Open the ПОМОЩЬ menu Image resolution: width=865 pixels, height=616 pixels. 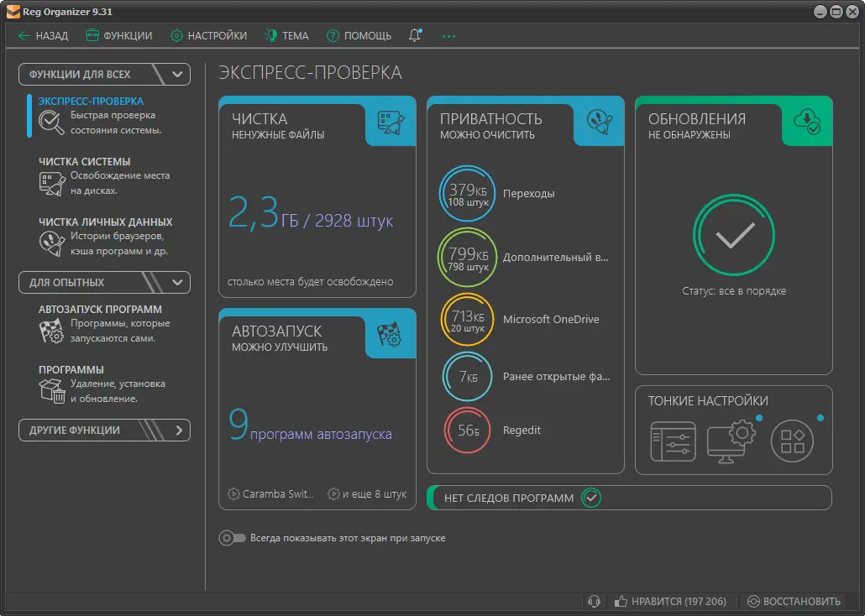359,36
